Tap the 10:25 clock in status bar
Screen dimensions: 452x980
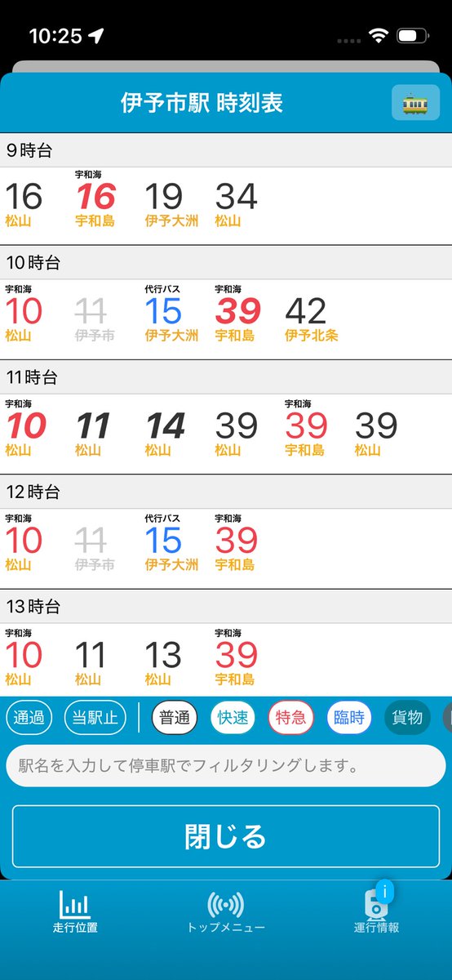coord(55,36)
